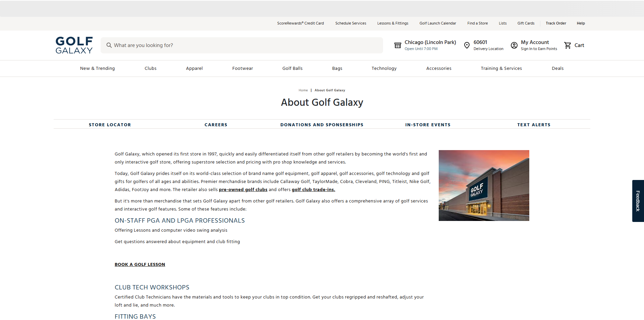Open the Deals menu

coord(557,68)
